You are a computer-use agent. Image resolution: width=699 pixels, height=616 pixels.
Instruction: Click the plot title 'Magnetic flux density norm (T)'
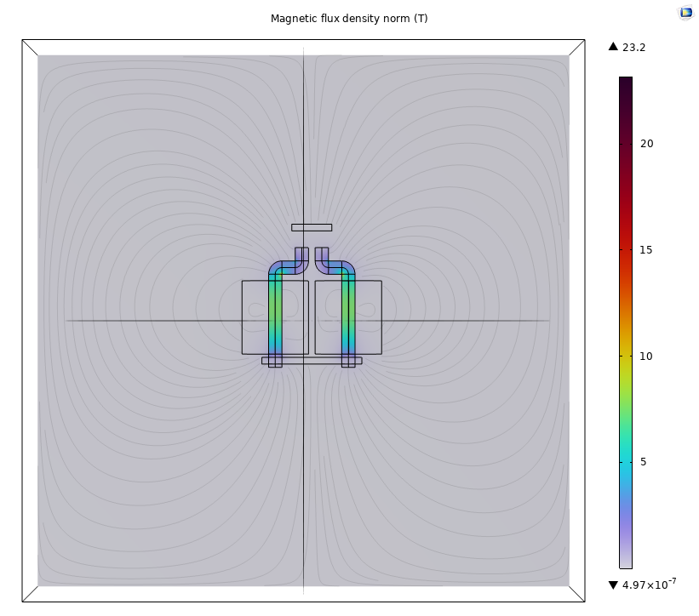pyautogui.click(x=349, y=18)
